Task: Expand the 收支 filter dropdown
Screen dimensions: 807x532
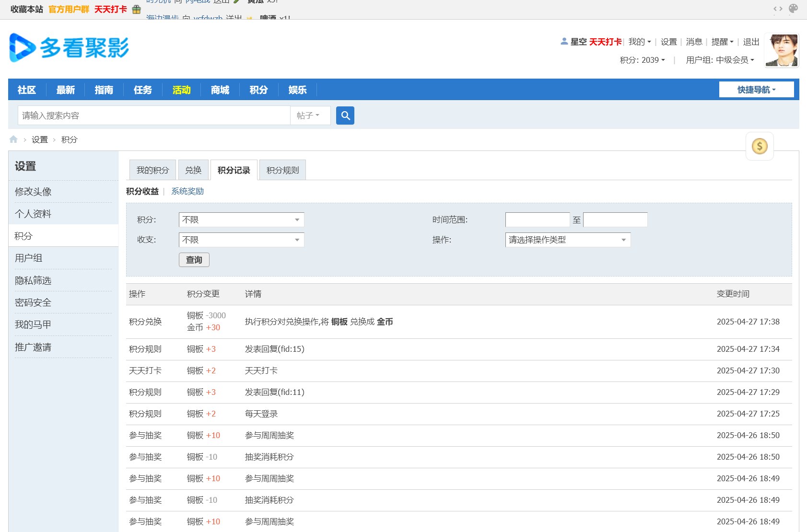Action: 241,240
